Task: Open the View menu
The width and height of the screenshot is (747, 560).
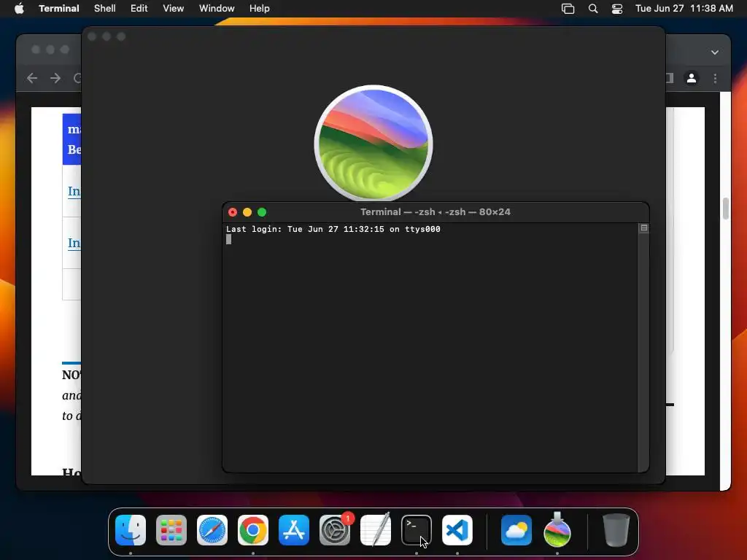Action: coord(174,9)
